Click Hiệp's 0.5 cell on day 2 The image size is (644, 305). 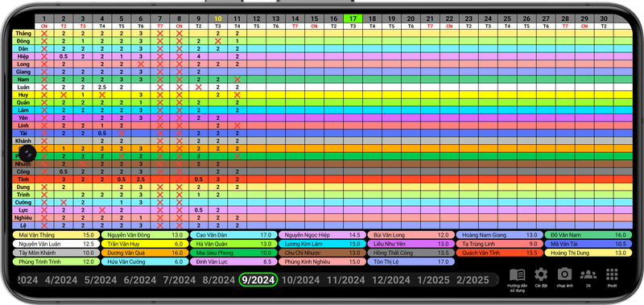(64, 56)
